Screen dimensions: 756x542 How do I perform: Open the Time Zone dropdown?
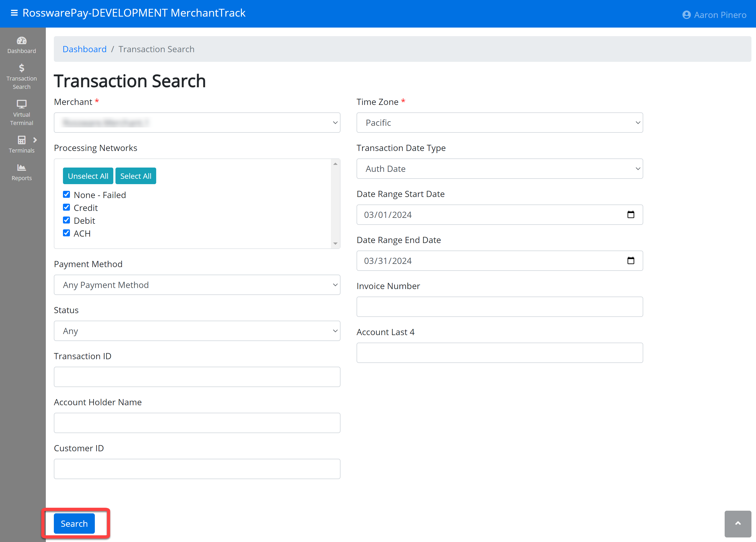coord(499,123)
